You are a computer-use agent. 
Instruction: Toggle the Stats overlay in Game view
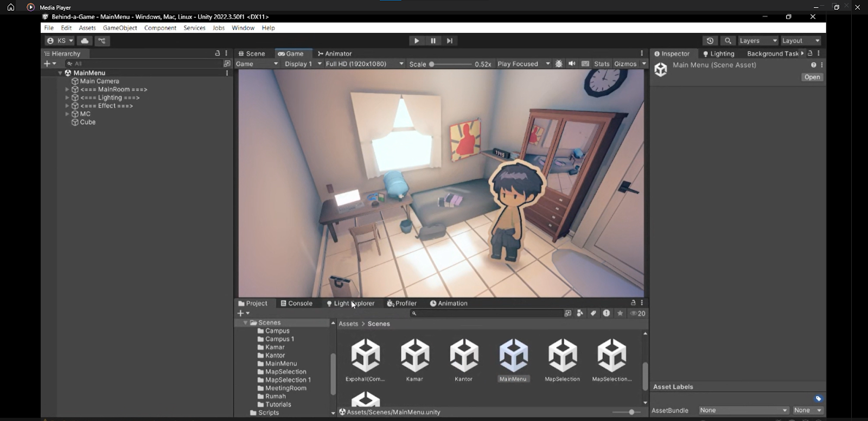click(602, 63)
